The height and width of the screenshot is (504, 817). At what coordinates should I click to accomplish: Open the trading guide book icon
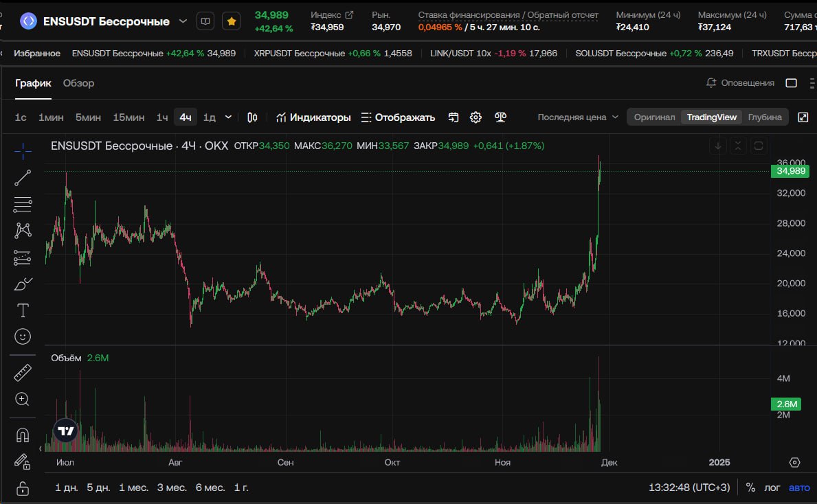point(205,21)
